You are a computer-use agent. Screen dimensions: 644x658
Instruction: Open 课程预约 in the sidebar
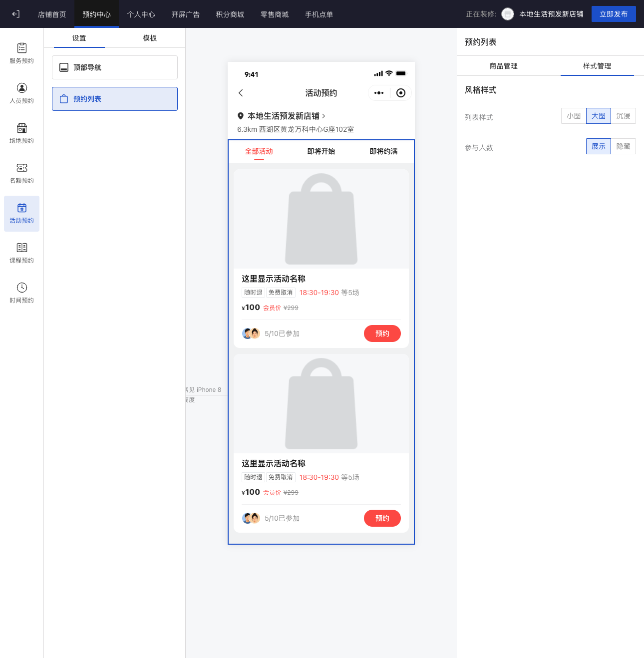[21, 253]
